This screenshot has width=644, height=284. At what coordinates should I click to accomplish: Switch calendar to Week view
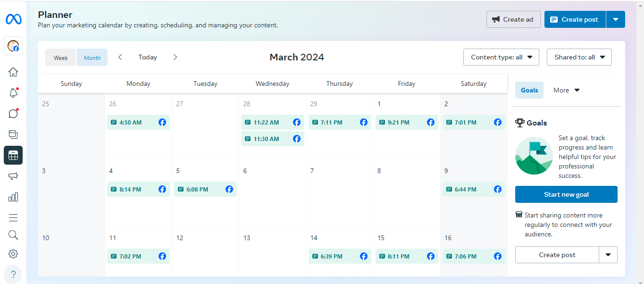tap(61, 58)
